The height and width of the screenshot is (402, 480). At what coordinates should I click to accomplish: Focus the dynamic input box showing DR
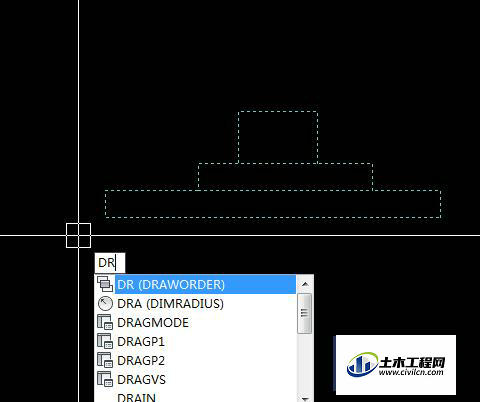click(x=110, y=263)
